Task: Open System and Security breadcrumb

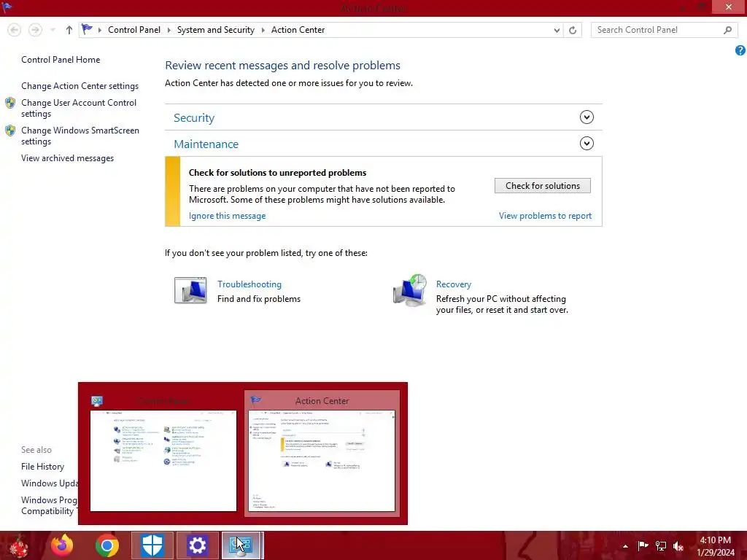Action: 215,29
